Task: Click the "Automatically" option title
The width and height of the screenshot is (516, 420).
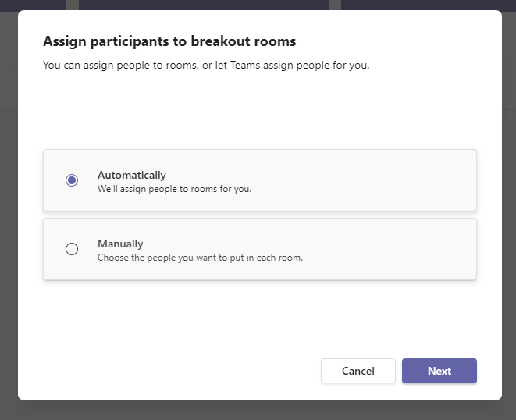Action: point(131,175)
